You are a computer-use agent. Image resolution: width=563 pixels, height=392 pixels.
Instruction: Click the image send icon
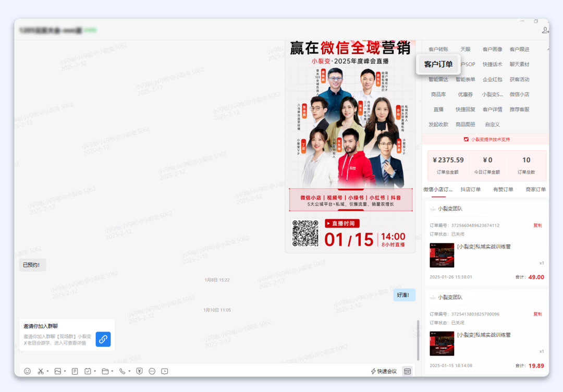[x=58, y=371]
